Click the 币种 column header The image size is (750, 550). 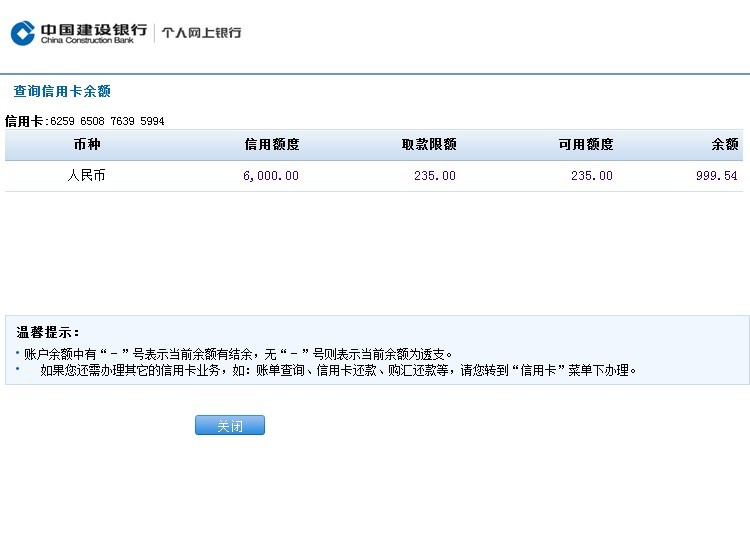click(x=87, y=144)
